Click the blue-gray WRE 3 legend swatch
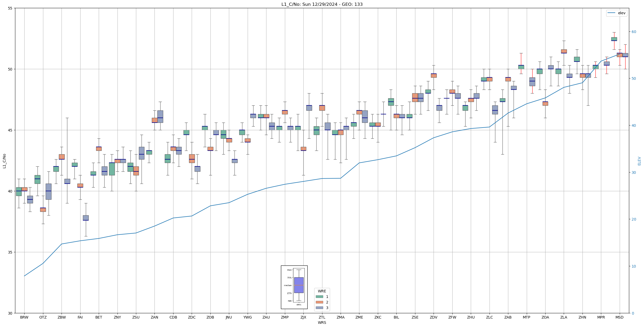 click(319, 308)
